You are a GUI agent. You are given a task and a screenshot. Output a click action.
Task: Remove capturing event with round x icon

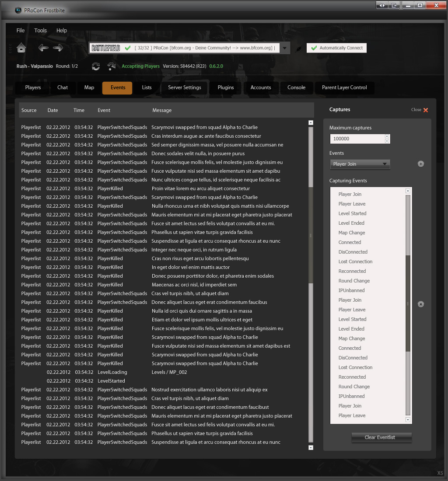(421, 304)
